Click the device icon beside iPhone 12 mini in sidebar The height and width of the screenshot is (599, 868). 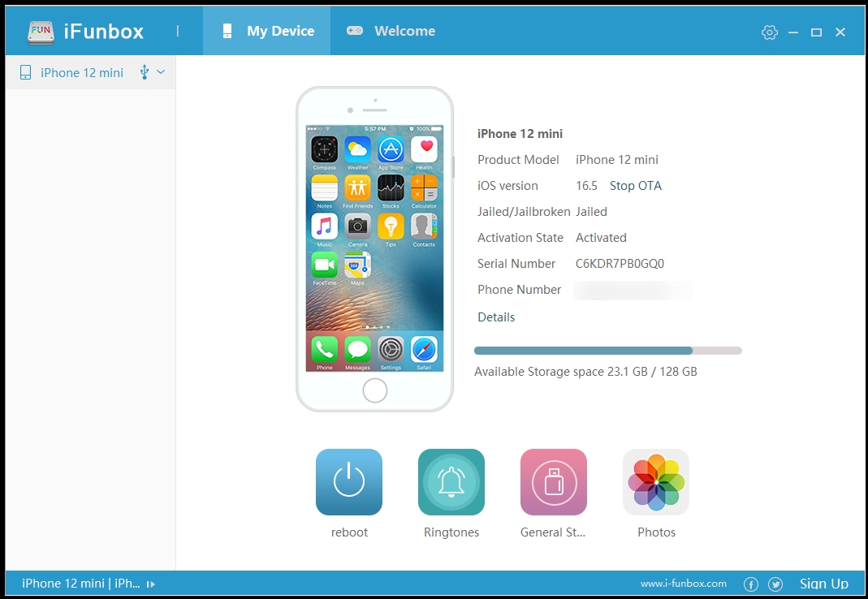tap(25, 72)
